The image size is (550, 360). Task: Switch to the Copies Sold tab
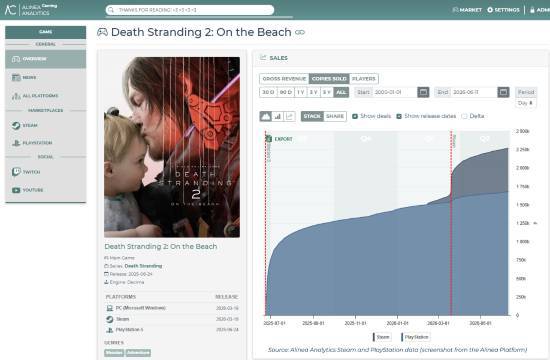coord(329,79)
